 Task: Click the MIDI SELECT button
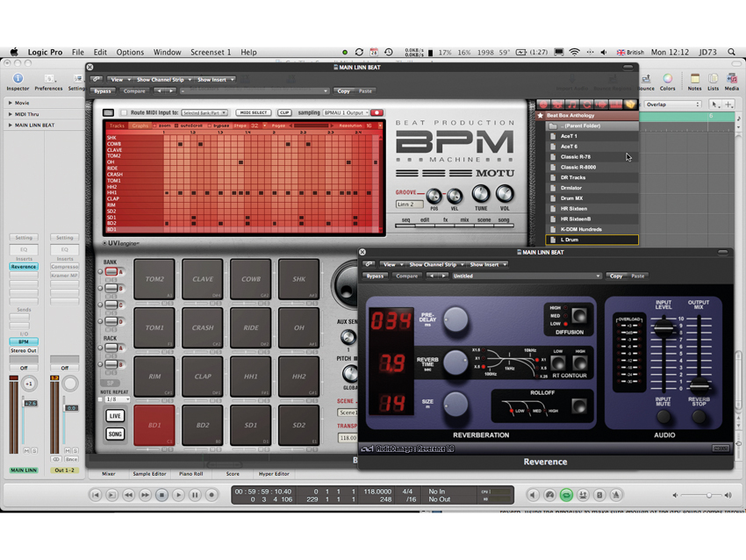tap(254, 112)
